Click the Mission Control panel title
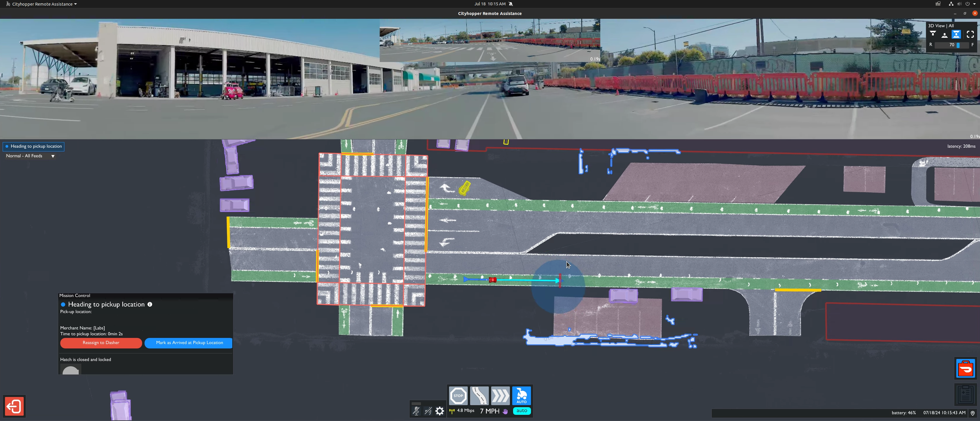 74,296
